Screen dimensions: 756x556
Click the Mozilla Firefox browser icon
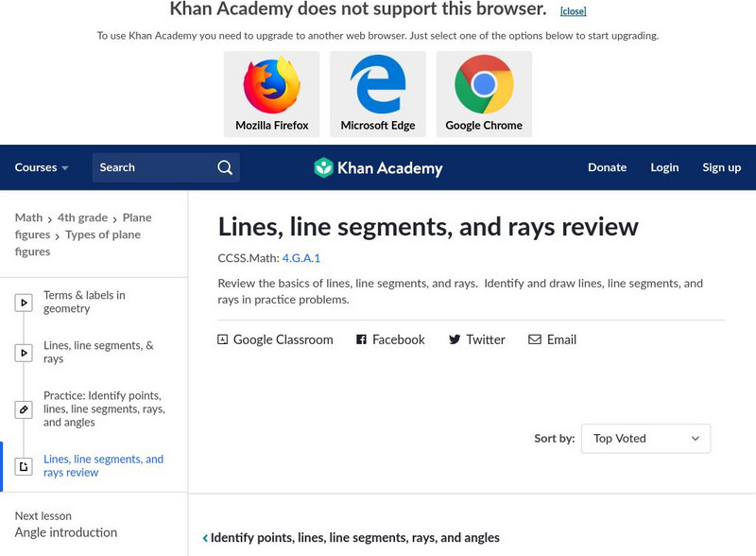click(271, 85)
